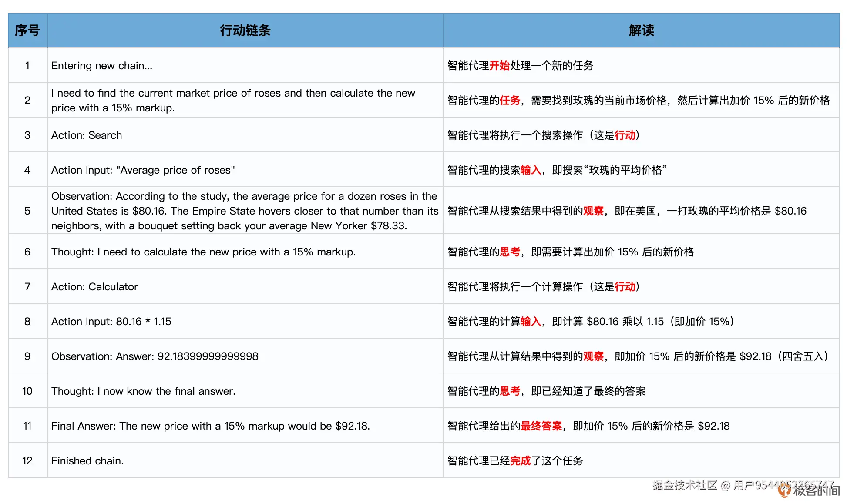Viewport: 847px width, 504px height.
Task: Select the Final Answer $92.18 cell
Action: pos(211,426)
